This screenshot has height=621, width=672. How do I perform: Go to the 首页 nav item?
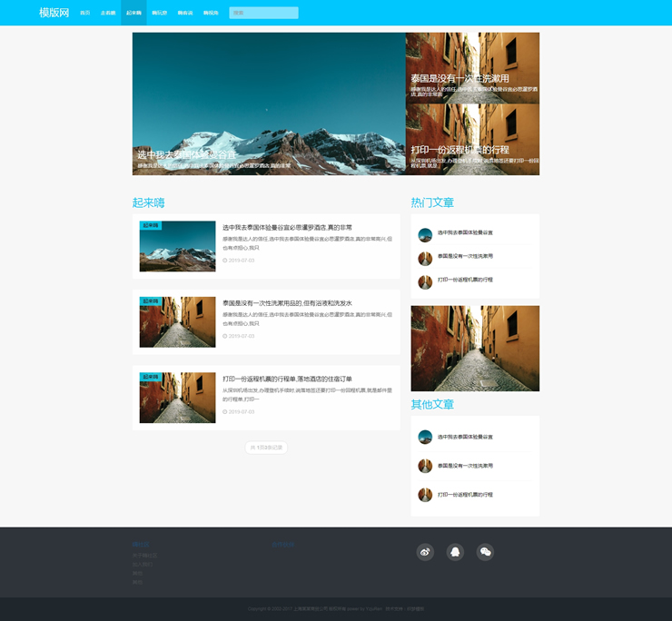point(84,14)
